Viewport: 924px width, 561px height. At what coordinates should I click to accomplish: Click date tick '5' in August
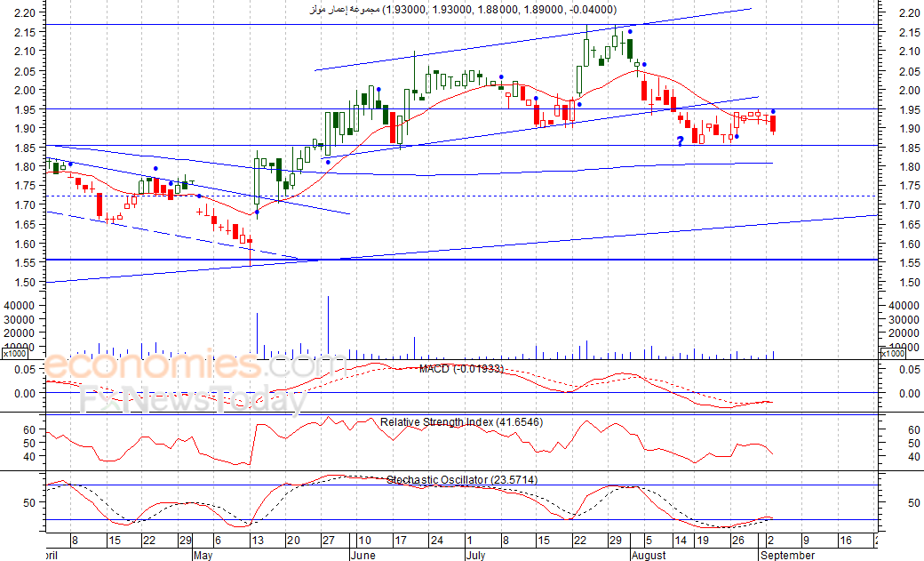(649, 541)
